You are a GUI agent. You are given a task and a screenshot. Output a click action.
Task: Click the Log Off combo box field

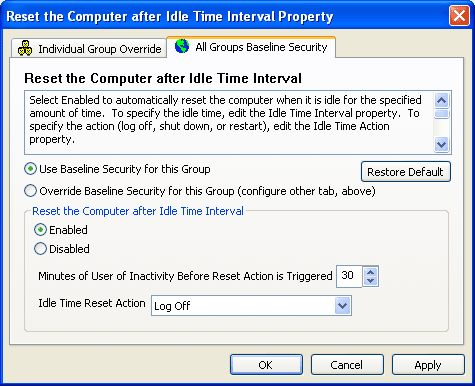251,306
